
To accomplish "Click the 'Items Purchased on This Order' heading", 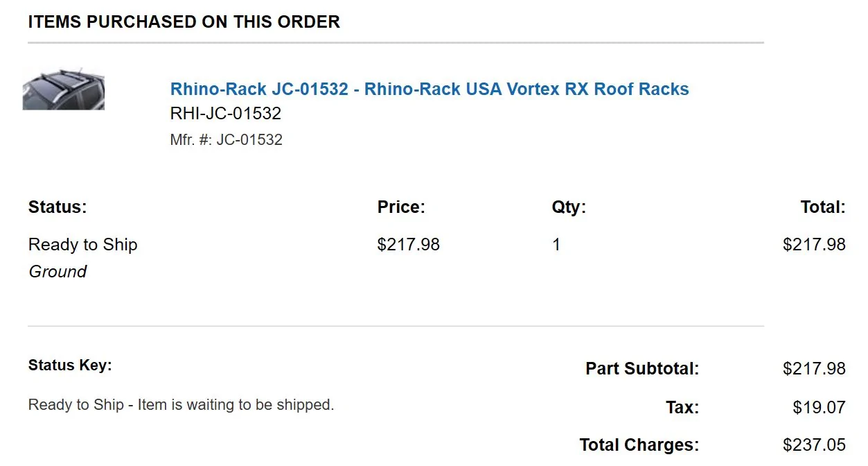I will [x=184, y=21].
